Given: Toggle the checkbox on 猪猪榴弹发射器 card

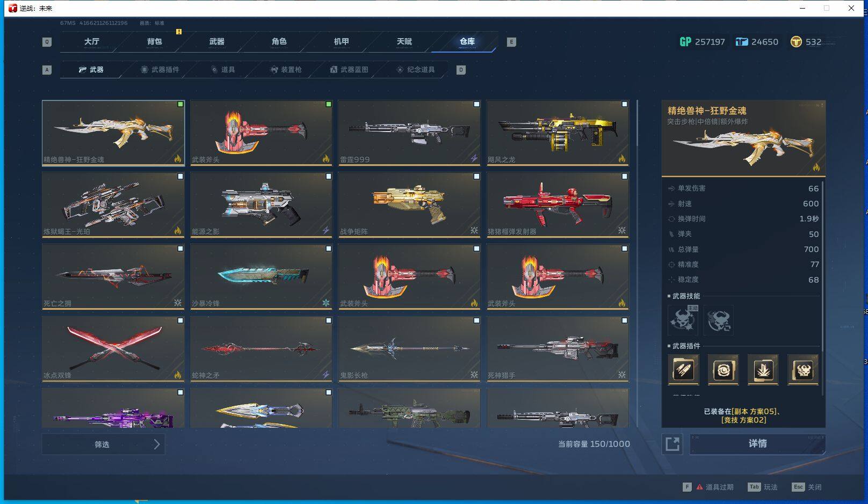Looking at the screenshot, I should point(625,176).
